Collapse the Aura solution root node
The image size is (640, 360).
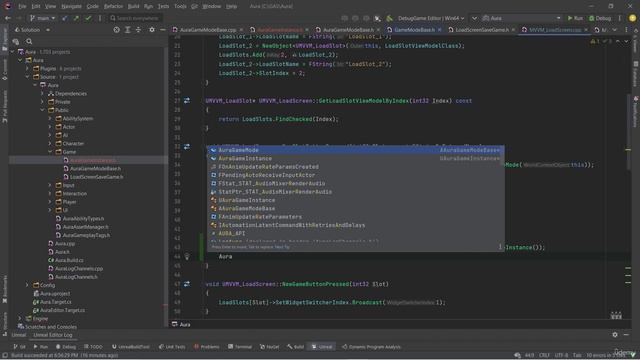click(13, 52)
